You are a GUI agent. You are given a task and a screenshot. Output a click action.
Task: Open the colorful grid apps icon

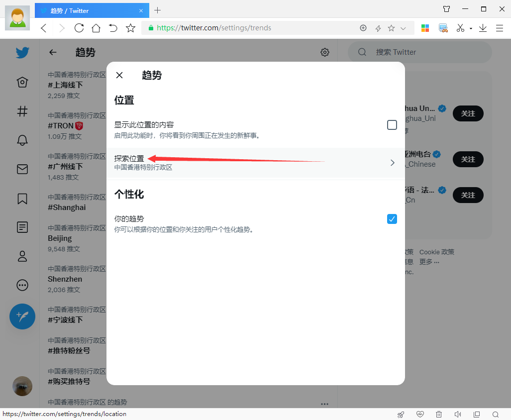coord(425,28)
